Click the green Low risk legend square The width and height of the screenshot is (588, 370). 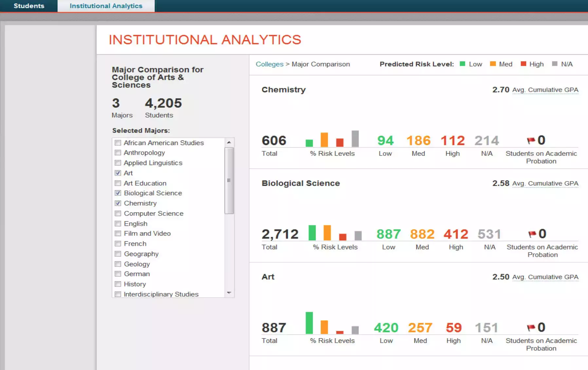(462, 64)
